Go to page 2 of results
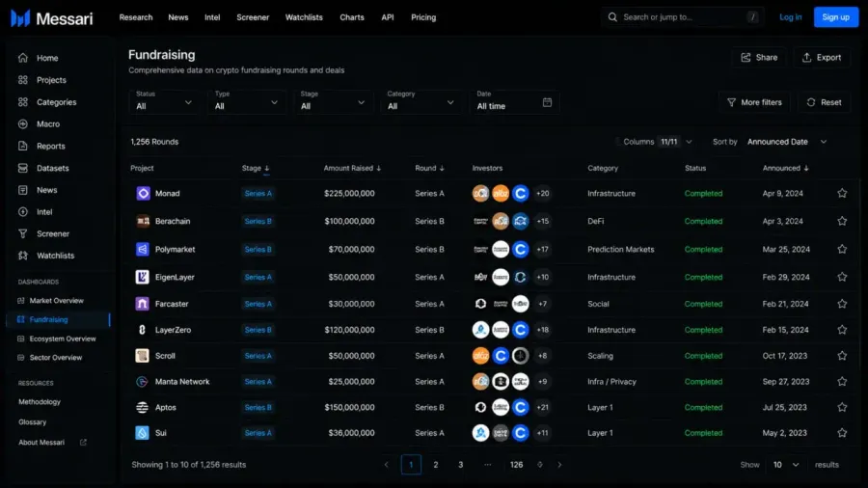This screenshot has height=488, width=868. [x=436, y=465]
